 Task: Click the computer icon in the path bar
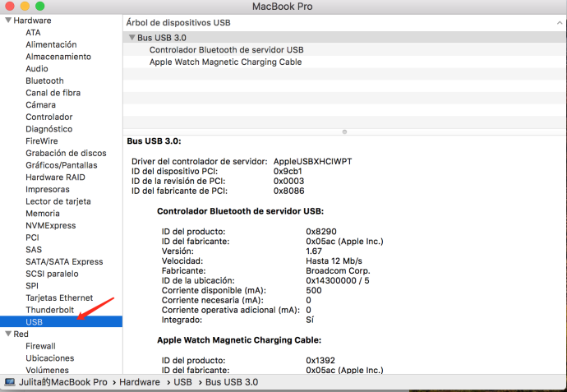click(10, 382)
